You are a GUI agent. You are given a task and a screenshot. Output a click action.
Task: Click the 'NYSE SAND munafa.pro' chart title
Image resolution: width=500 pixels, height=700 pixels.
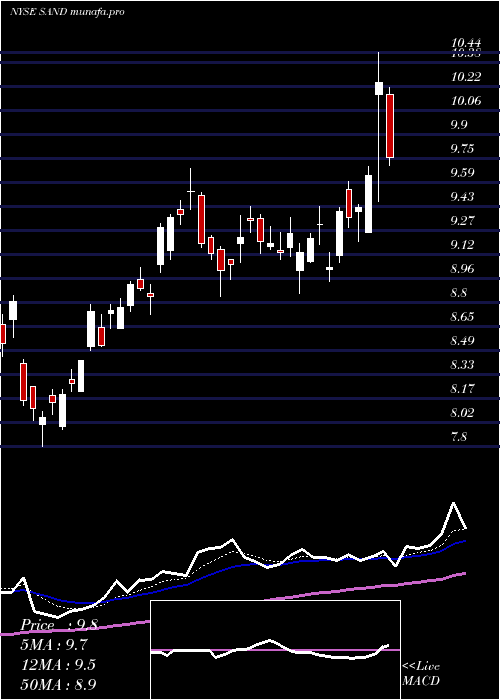pyautogui.click(x=67, y=12)
